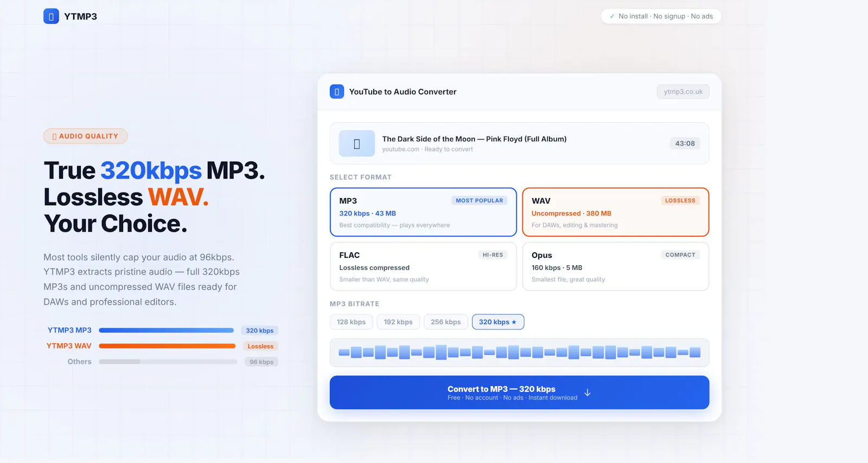868x463 pixels.
Task: Click the icon in Audio Quality badge
Action: [x=54, y=136]
